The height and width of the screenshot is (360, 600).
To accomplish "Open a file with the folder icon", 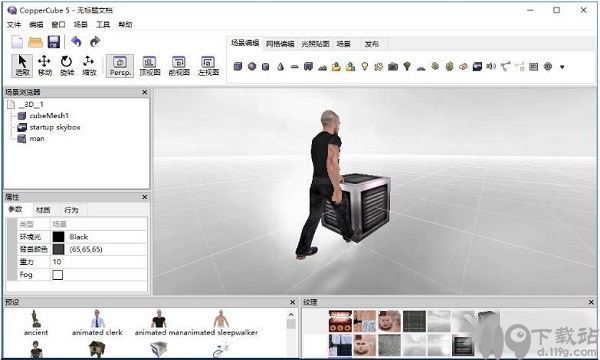I will [x=35, y=42].
